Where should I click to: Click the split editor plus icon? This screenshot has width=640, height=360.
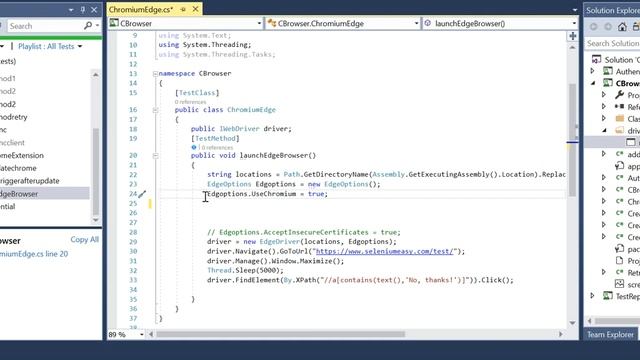pos(572,36)
